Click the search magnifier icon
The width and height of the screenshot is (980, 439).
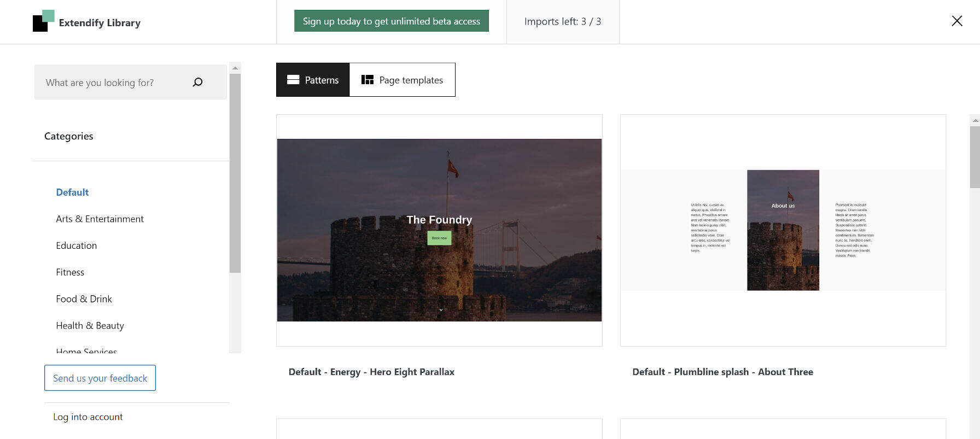[x=197, y=82]
